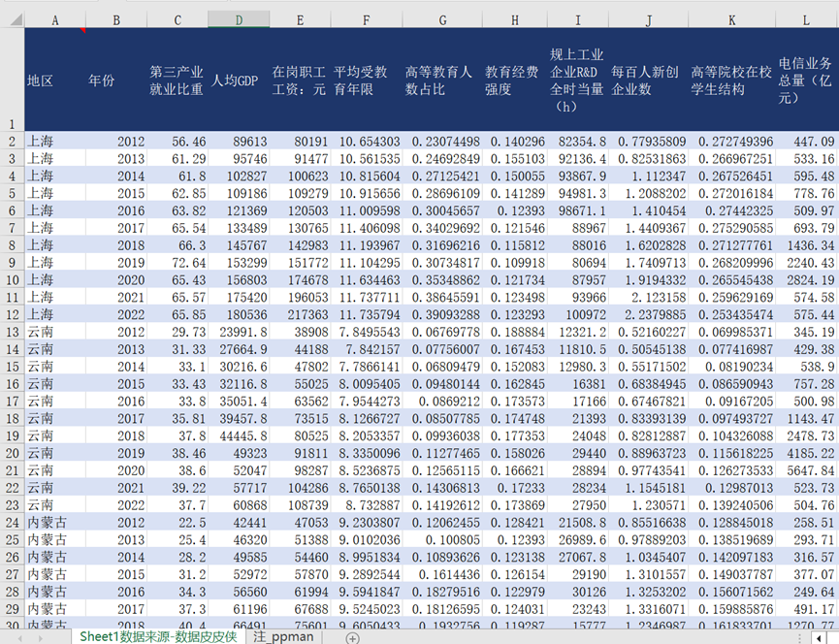The image size is (839, 644).
Task: Click the 高等院校在校学生结构 header cell
Action: tap(731, 80)
